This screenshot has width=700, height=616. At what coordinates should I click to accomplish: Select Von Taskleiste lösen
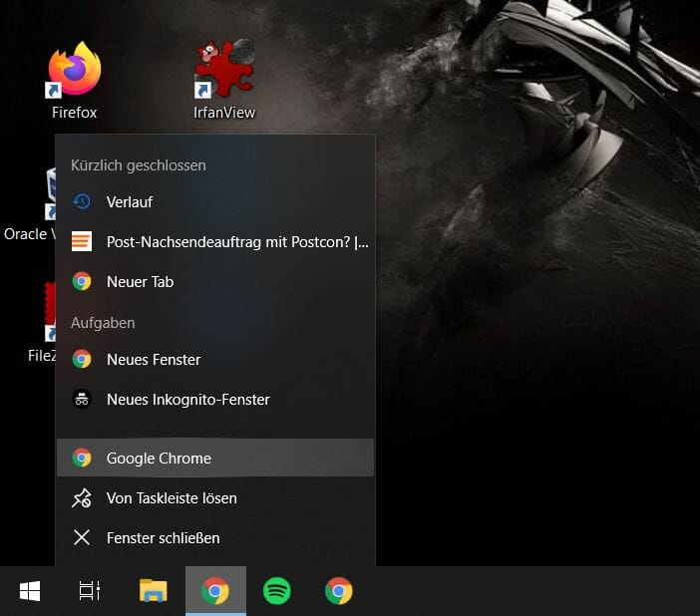pyautogui.click(x=215, y=498)
